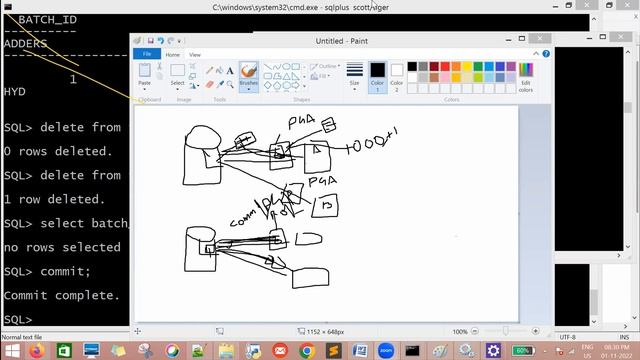640x360 pixels.
Task: Click the zoom out minus button in Paint's status bar
Action: [x=475, y=331]
